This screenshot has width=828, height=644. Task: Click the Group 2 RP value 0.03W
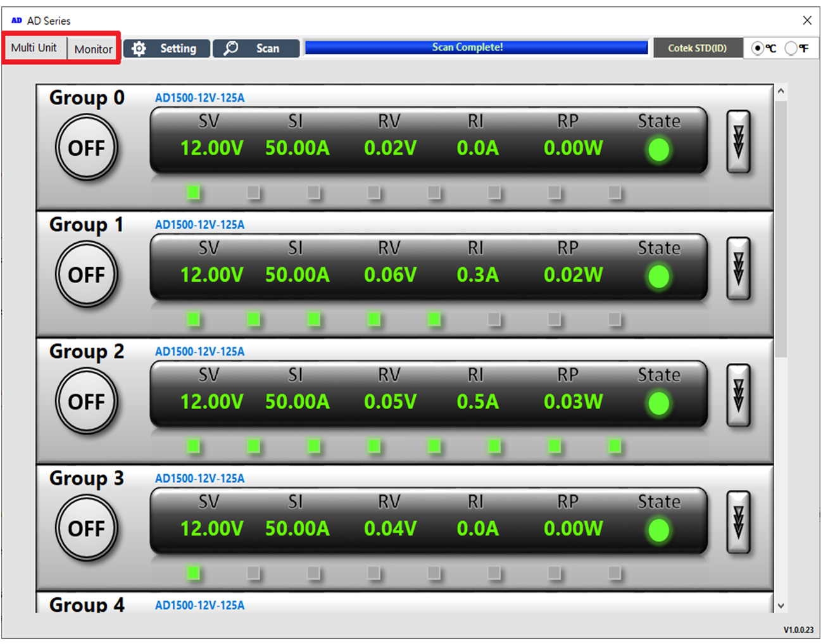574,401
